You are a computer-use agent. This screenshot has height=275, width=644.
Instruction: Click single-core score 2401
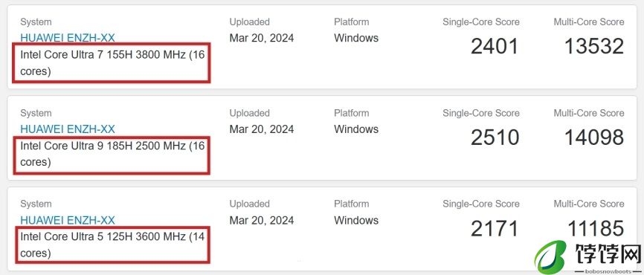coord(495,46)
